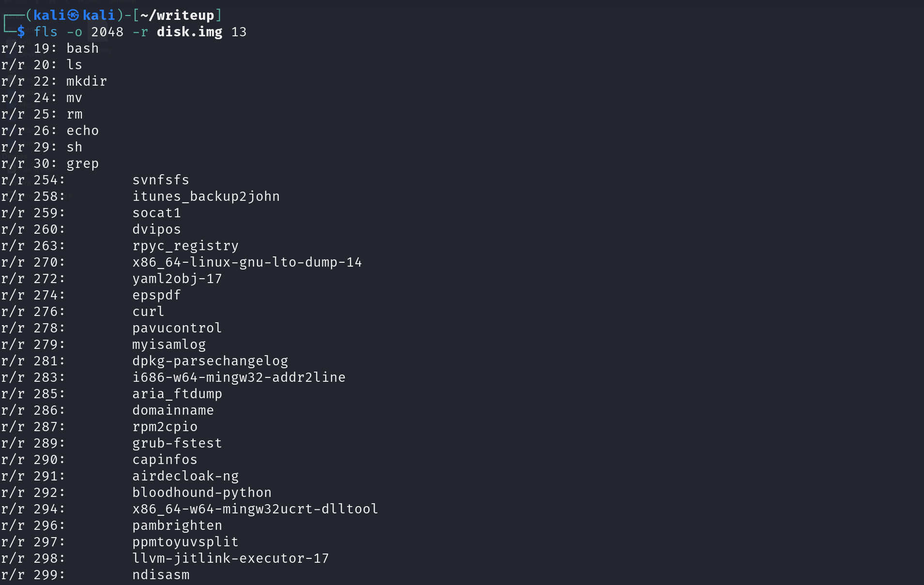The width and height of the screenshot is (924, 585).
Task: Click the disk.img argument in command
Action: (x=189, y=32)
